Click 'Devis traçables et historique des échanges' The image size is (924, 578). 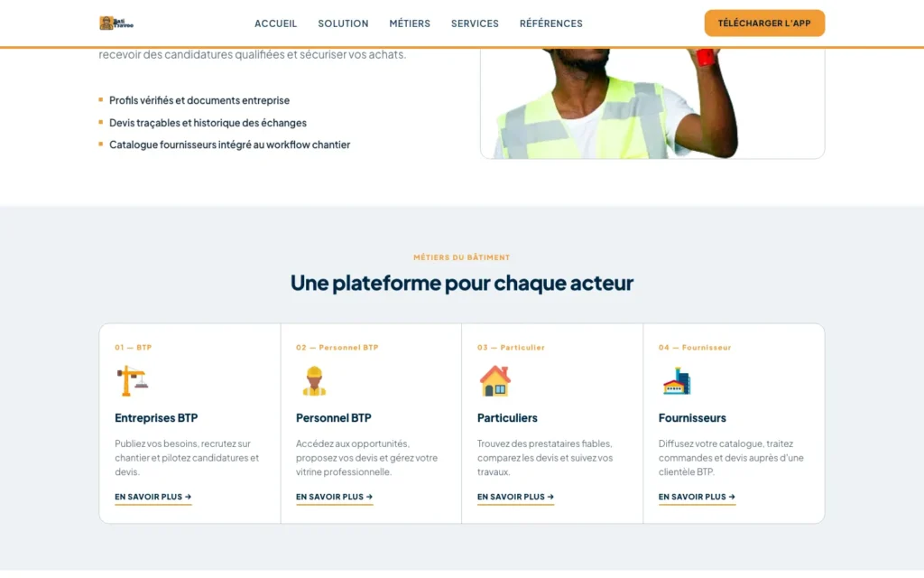tap(208, 123)
